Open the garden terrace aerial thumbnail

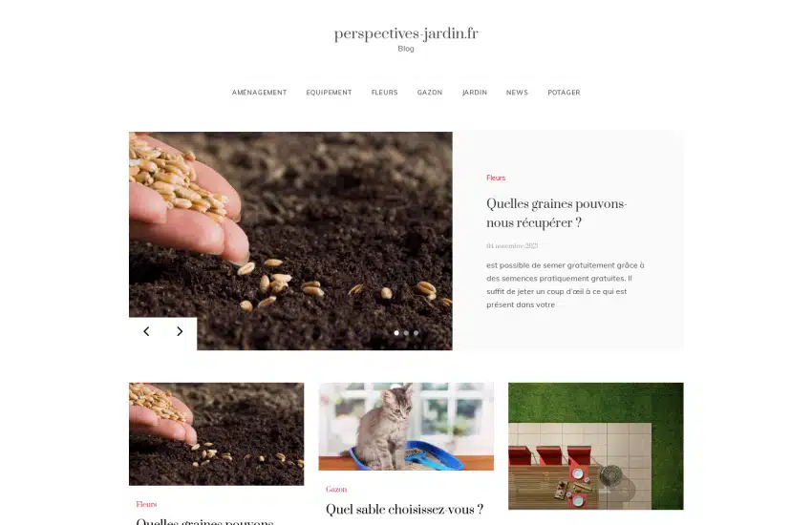(x=596, y=447)
